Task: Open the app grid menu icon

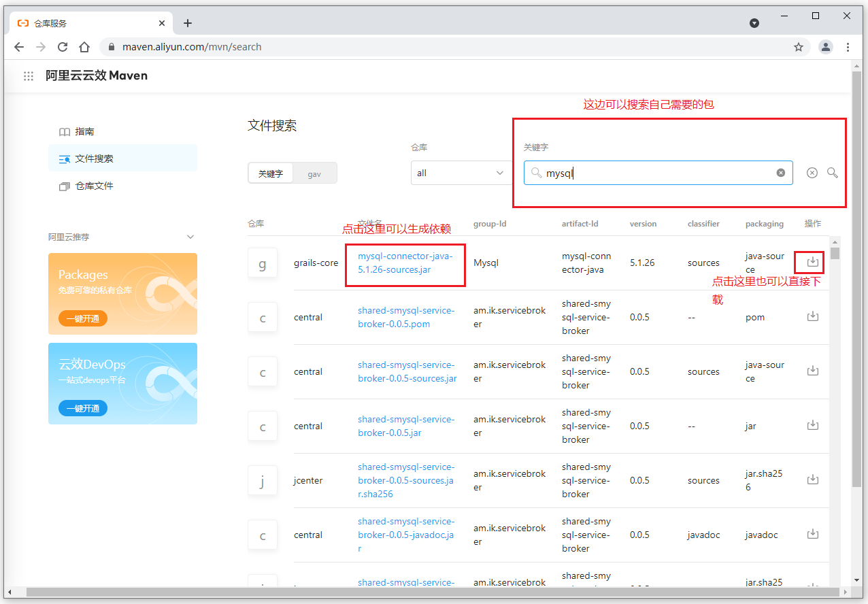Action: coord(29,76)
